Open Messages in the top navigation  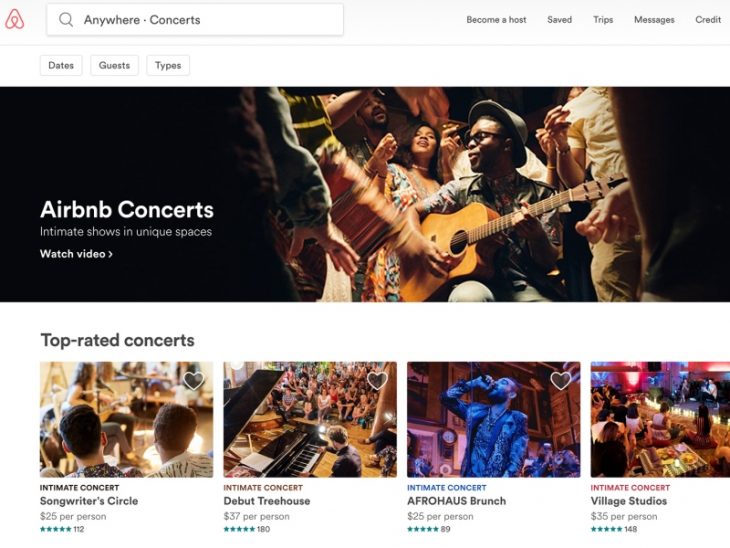point(654,20)
